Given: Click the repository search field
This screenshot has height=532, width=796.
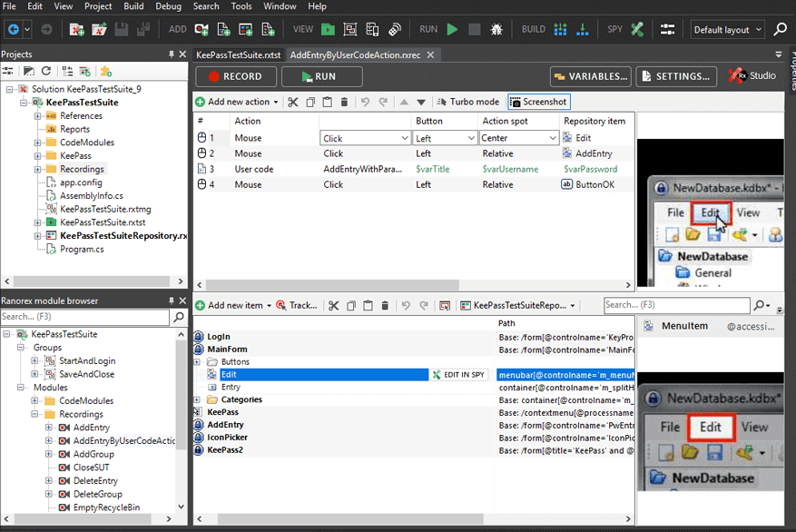Looking at the screenshot, I should [x=677, y=305].
